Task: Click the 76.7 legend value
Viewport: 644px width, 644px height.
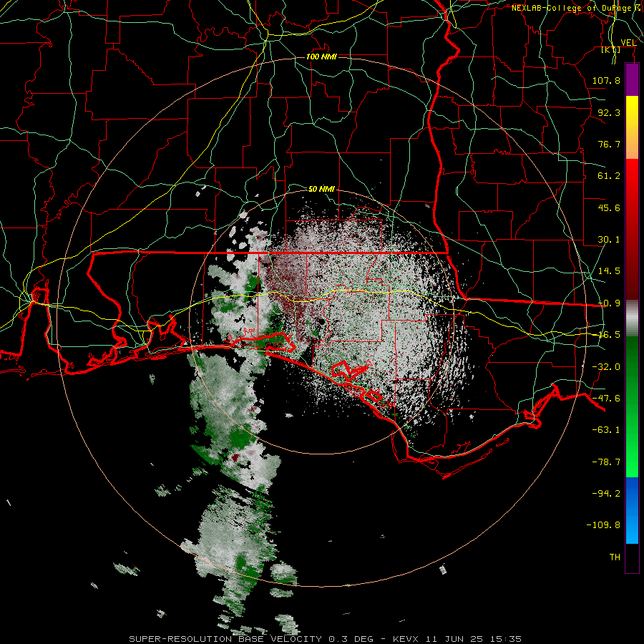Action: coord(609,144)
